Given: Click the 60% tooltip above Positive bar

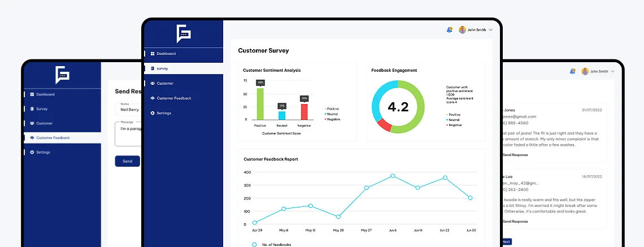Looking at the screenshot, I should pos(260,83).
